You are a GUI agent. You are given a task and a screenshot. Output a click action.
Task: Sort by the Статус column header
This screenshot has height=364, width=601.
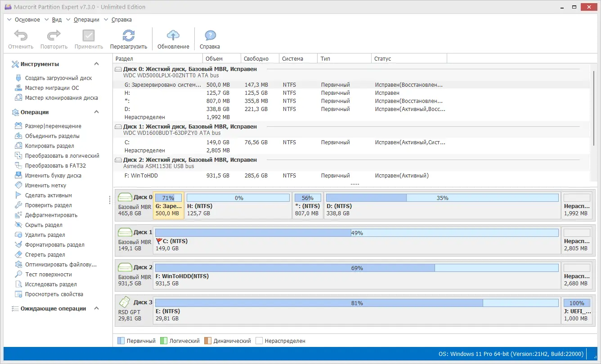click(x=409, y=59)
